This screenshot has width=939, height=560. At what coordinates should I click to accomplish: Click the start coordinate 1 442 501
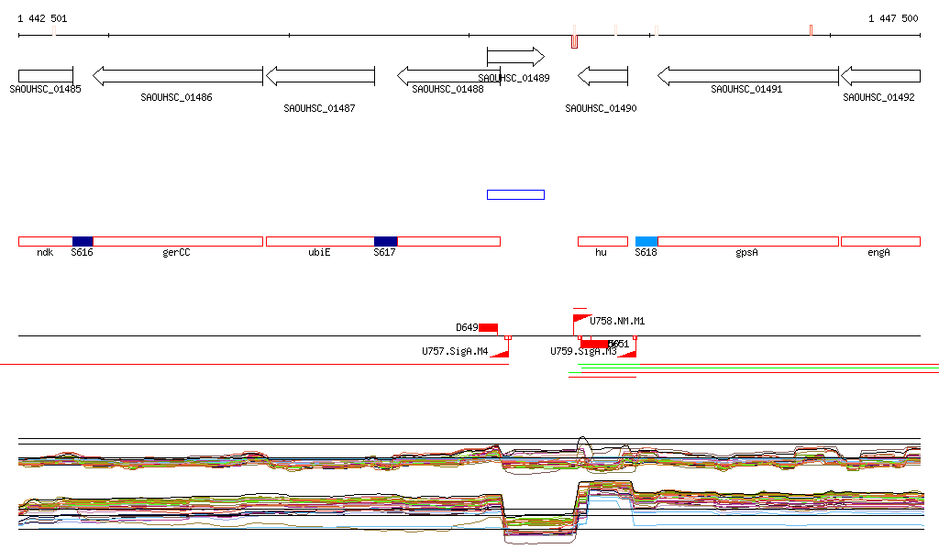click(42, 18)
